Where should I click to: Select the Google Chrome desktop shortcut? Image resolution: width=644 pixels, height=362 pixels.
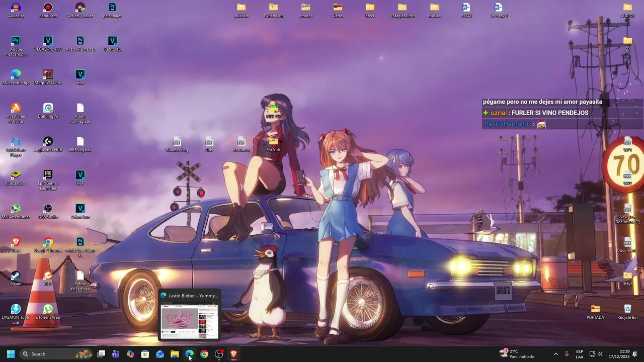pos(48,245)
